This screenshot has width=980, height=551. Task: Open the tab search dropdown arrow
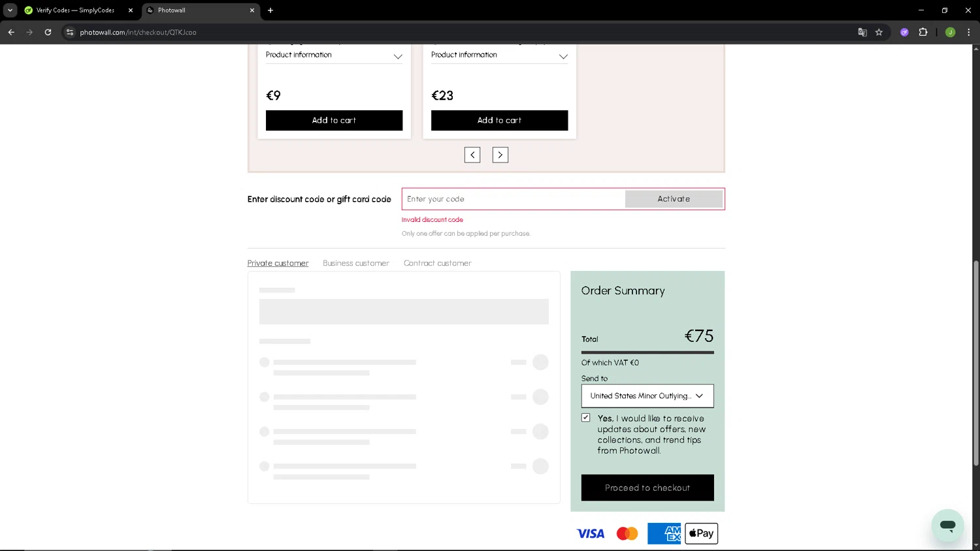click(10, 10)
